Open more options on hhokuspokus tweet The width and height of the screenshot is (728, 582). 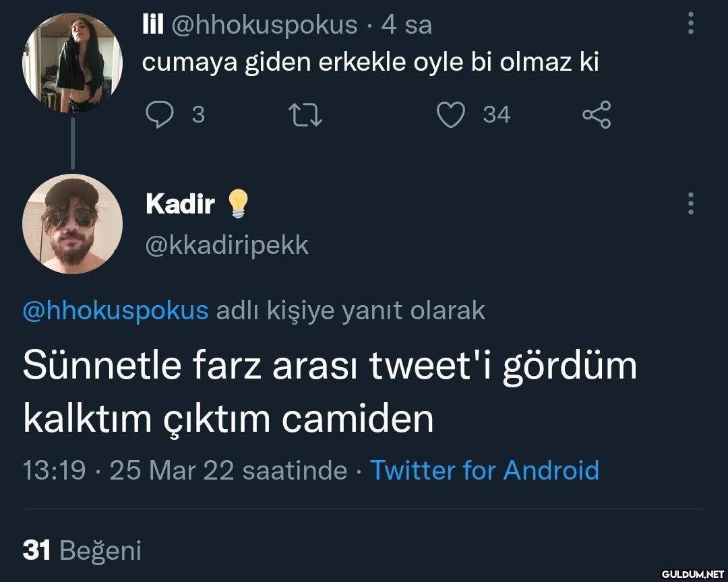[690, 24]
